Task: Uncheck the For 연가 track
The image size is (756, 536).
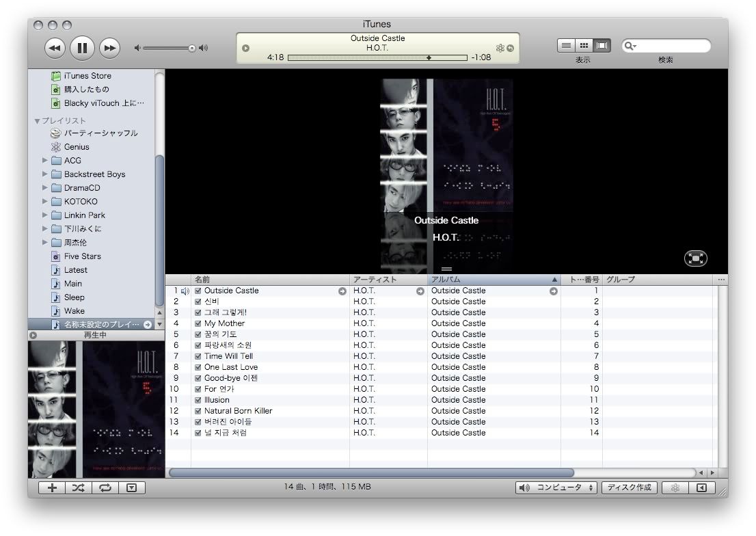Action: (198, 389)
